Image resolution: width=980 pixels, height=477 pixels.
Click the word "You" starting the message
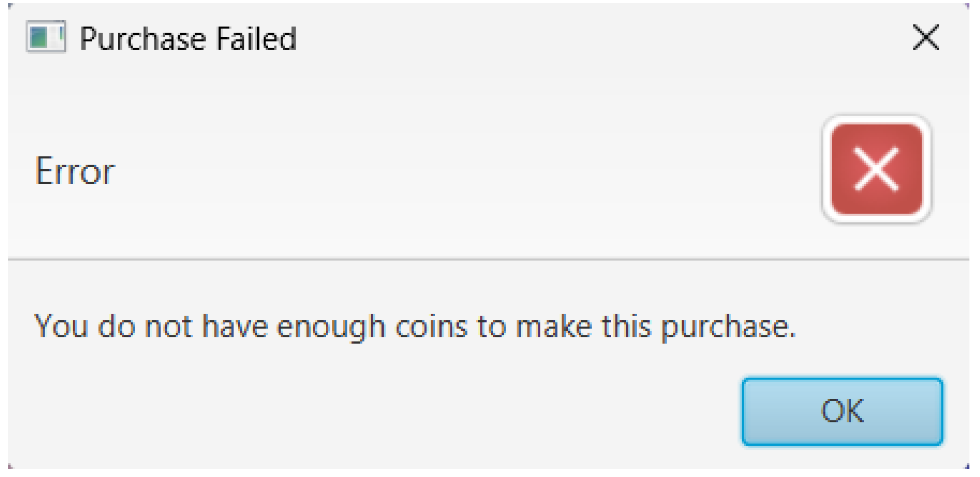pyautogui.click(x=61, y=327)
